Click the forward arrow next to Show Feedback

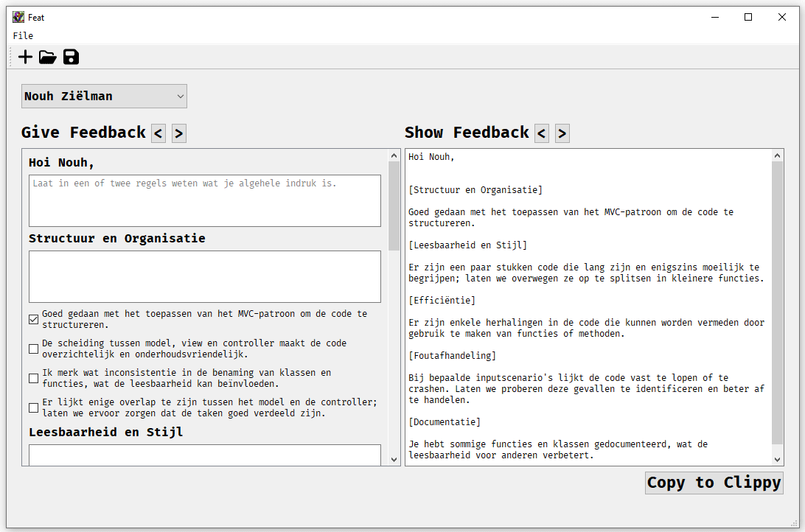pos(562,133)
